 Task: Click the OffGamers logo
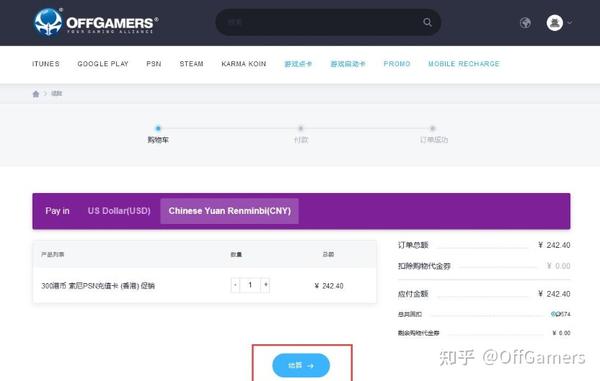(x=96, y=22)
